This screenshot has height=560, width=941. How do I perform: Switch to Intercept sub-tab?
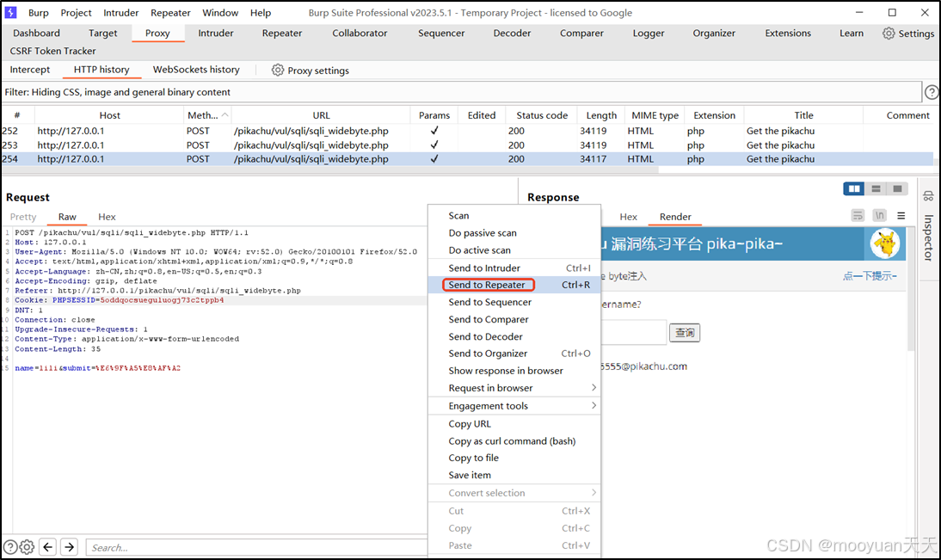(x=30, y=70)
